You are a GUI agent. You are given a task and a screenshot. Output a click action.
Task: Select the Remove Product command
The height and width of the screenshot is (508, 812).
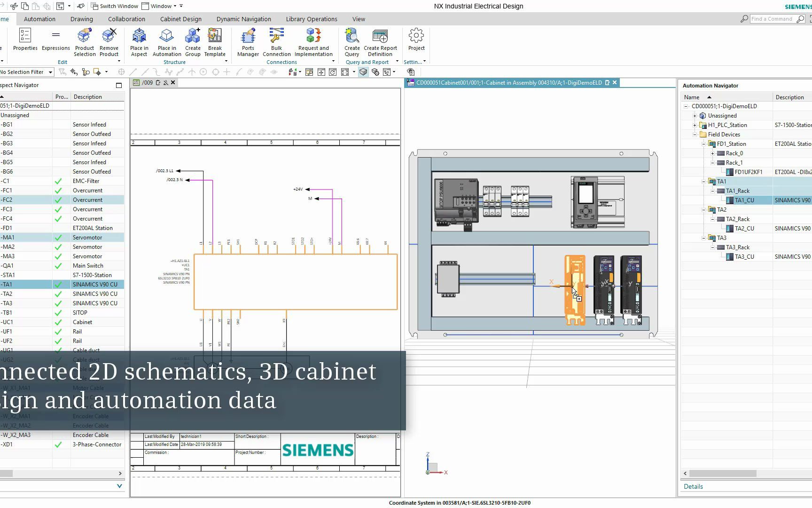(x=109, y=42)
